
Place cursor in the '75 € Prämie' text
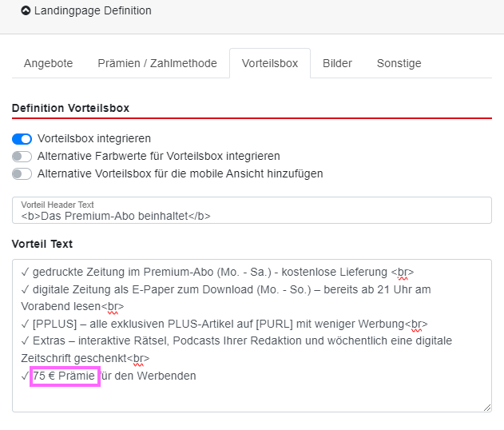pos(65,376)
